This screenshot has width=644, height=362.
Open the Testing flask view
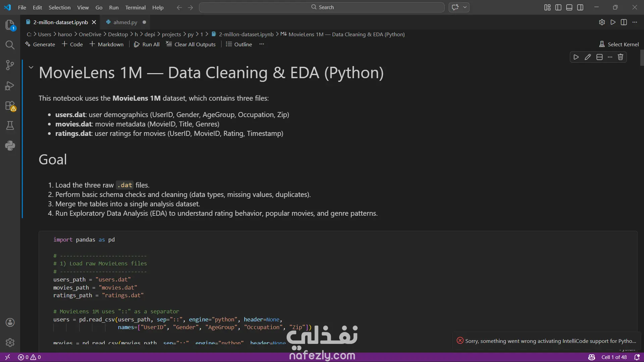pyautogui.click(x=10, y=125)
